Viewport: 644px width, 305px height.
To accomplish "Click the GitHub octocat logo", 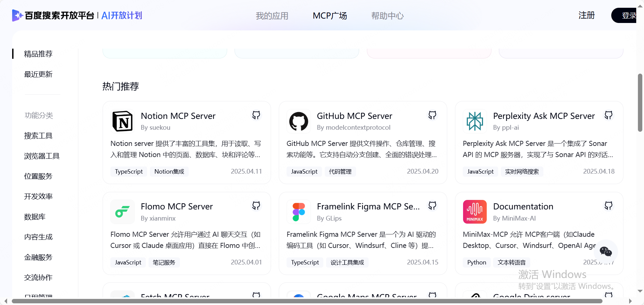I will 299,121.
